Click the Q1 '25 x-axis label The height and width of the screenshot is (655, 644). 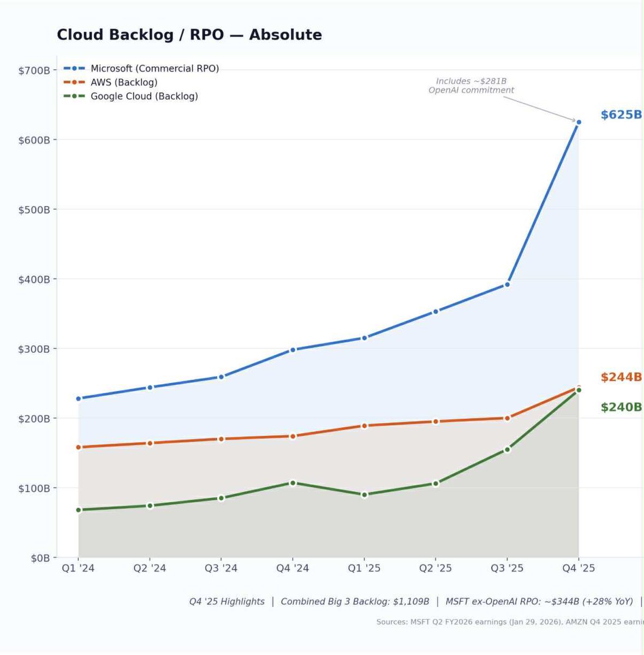point(364,568)
